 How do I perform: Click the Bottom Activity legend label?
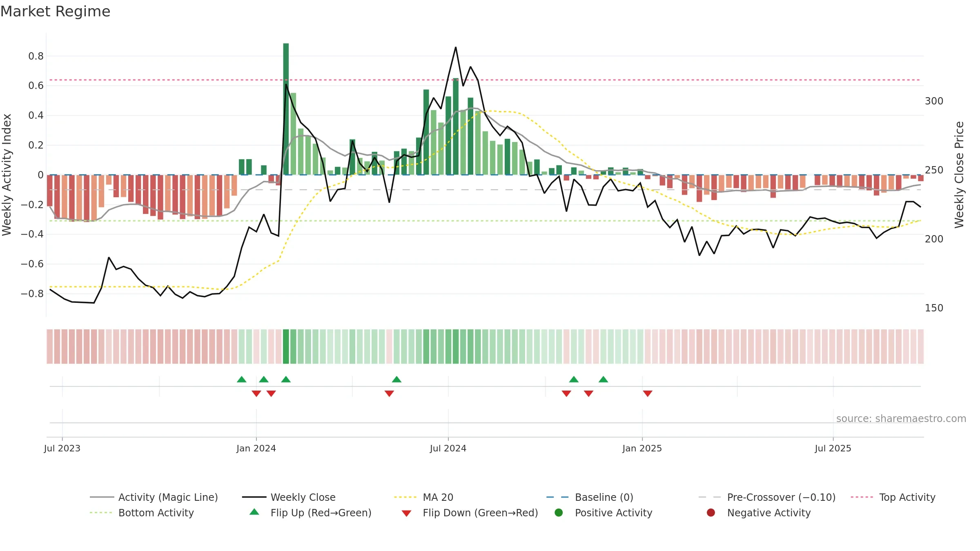pos(156,513)
